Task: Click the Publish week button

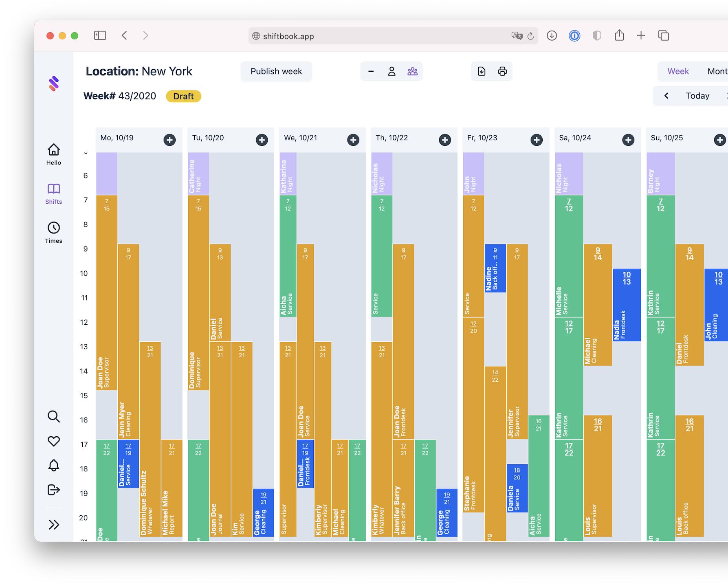Action: 276,71
